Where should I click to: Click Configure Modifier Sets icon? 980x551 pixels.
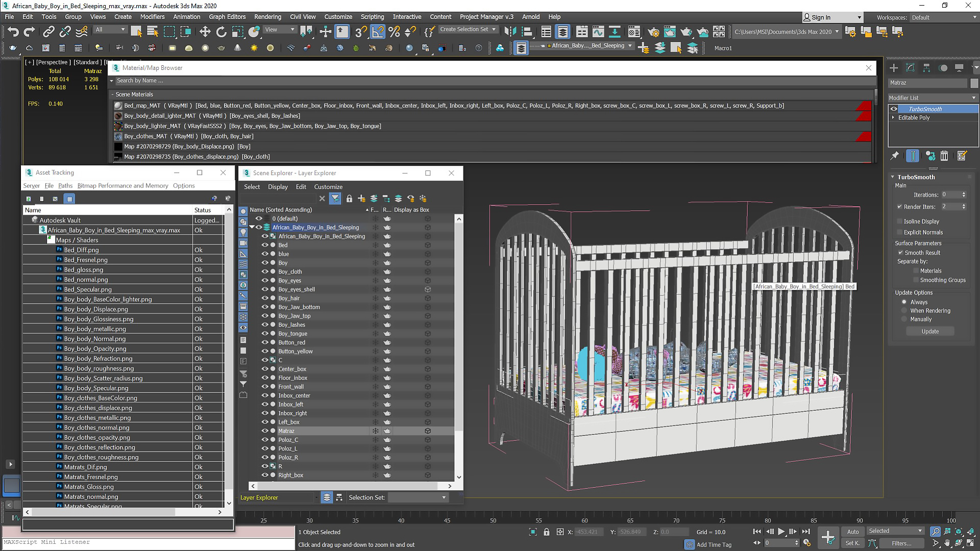tap(962, 156)
